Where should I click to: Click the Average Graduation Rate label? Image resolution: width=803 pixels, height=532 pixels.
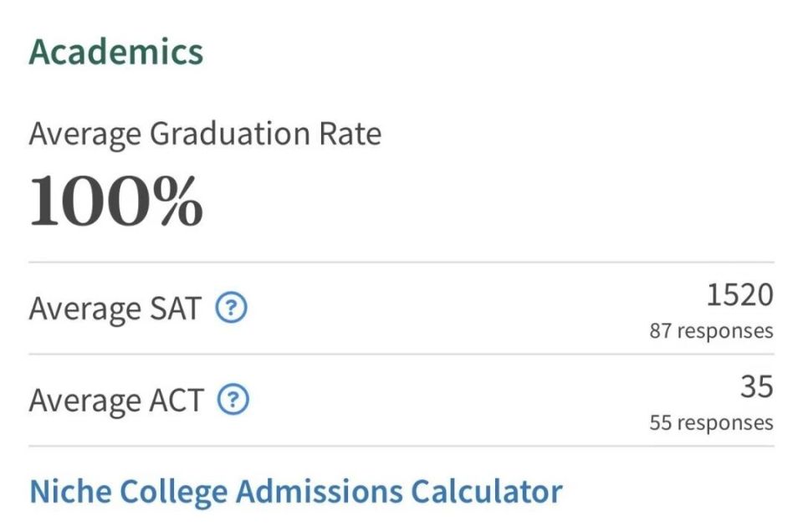tap(205, 134)
